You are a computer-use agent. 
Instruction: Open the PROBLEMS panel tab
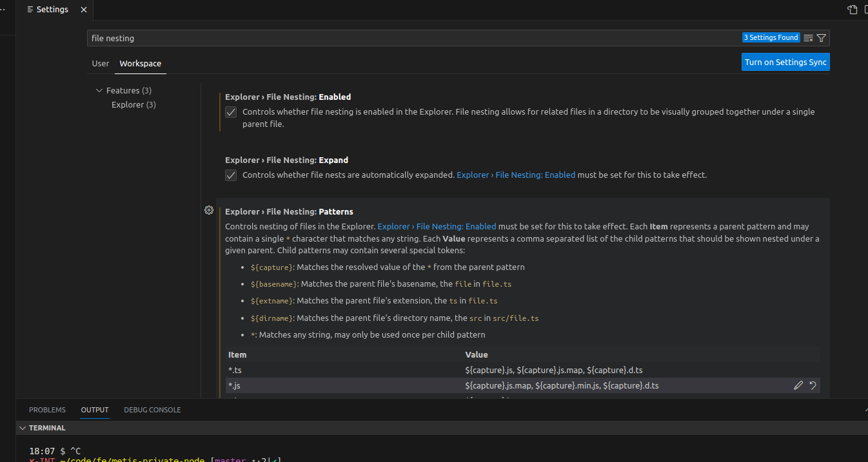point(47,410)
